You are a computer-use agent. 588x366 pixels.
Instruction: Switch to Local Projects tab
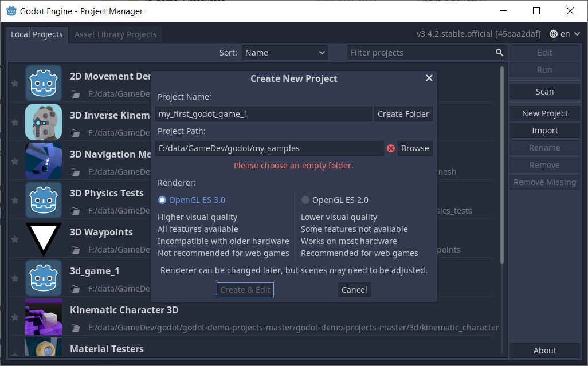pos(37,34)
